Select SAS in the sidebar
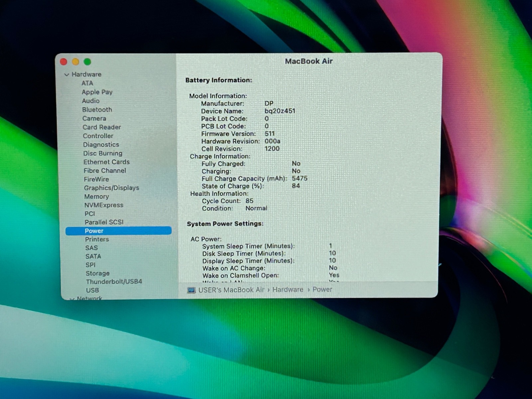Image resolution: width=532 pixels, height=399 pixels. click(x=91, y=248)
